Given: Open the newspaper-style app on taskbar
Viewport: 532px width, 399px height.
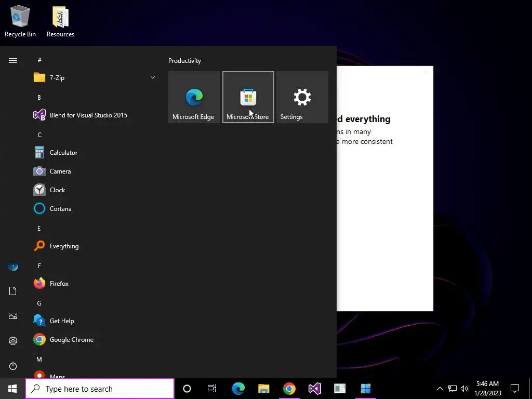Looking at the screenshot, I should coord(340,389).
